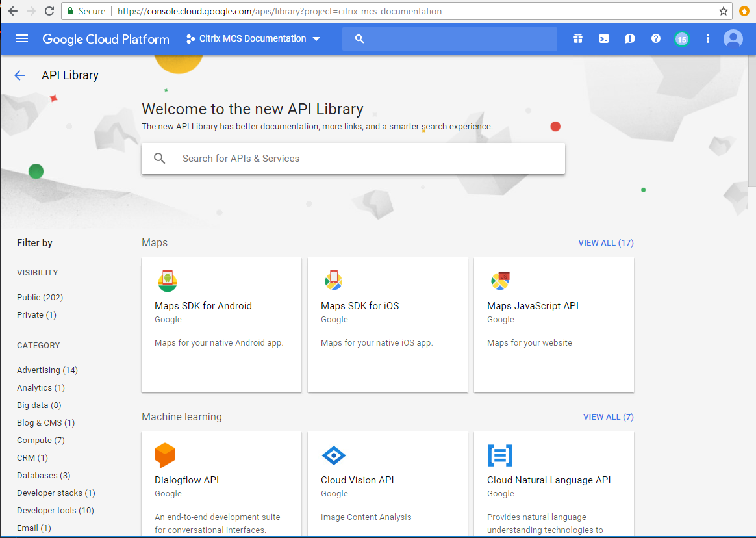
Task: Click the Google Cloud Platform home label
Action: [x=105, y=38]
